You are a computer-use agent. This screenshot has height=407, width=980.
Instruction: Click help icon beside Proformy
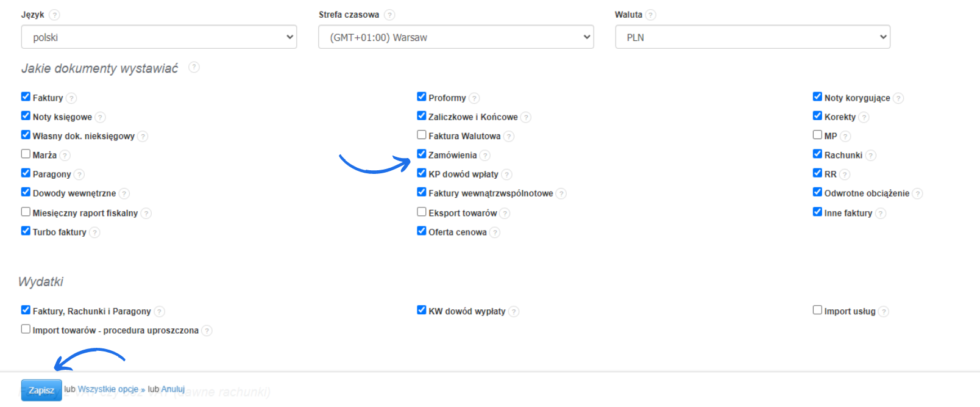click(x=474, y=98)
